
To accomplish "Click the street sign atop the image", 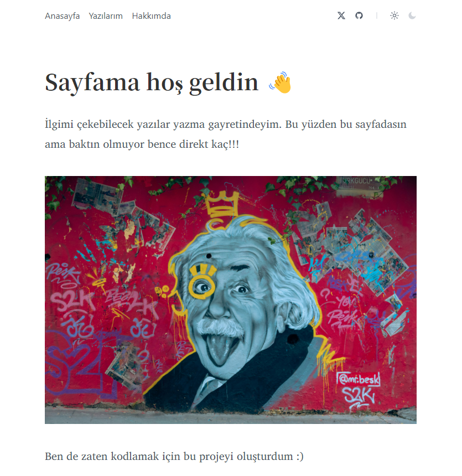I will [358, 183].
